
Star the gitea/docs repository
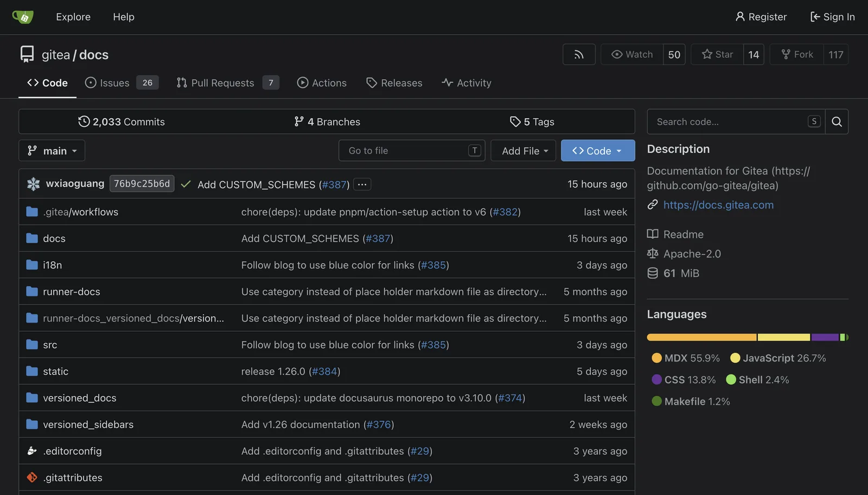[717, 54]
